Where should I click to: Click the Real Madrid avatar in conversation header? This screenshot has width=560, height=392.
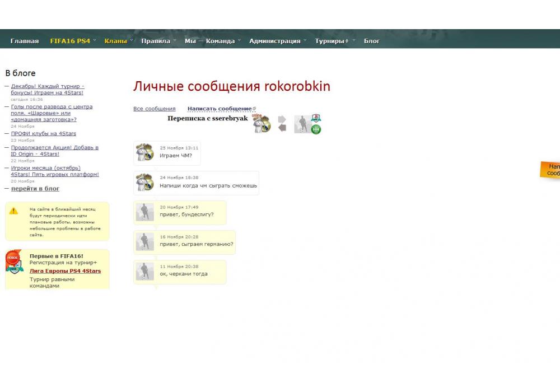tap(262, 124)
